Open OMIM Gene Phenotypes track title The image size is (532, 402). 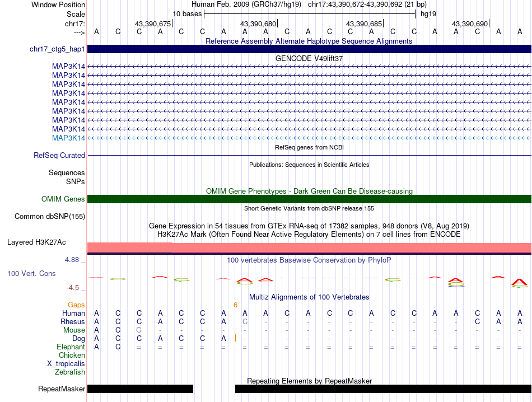[x=309, y=191]
